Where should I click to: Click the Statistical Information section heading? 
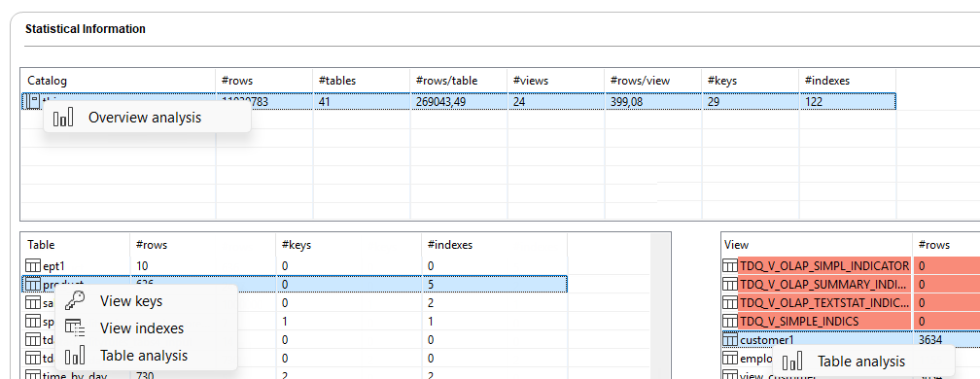(x=86, y=29)
